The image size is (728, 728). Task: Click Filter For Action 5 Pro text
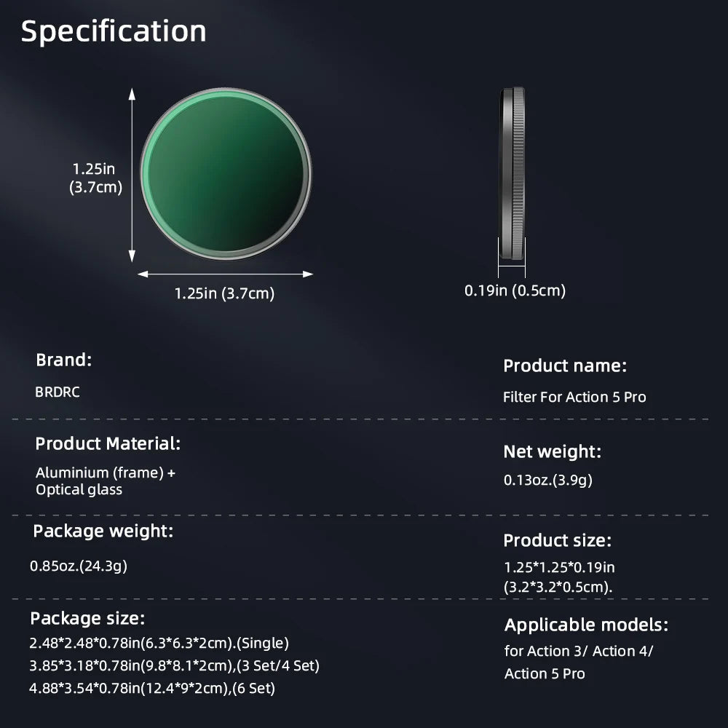(x=574, y=397)
